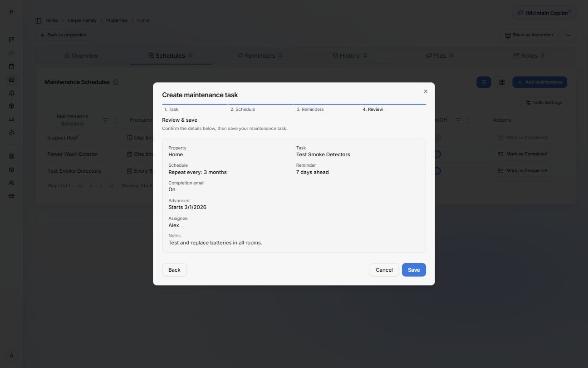Open sidebar account settings gear icon
The width and height of the screenshot is (588, 368).
tap(11, 169)
